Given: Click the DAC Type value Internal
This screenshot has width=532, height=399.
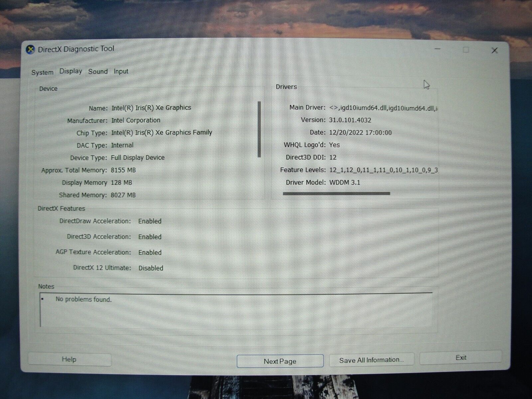Looking at the screenshot, I should pos(122,145).
